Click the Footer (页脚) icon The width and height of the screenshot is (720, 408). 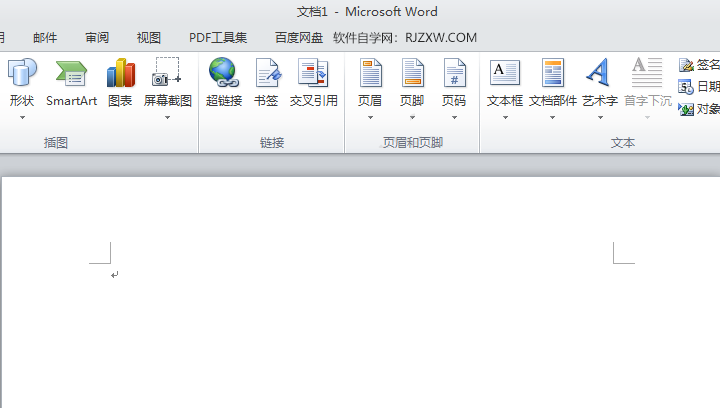click(x=412, y=73)
